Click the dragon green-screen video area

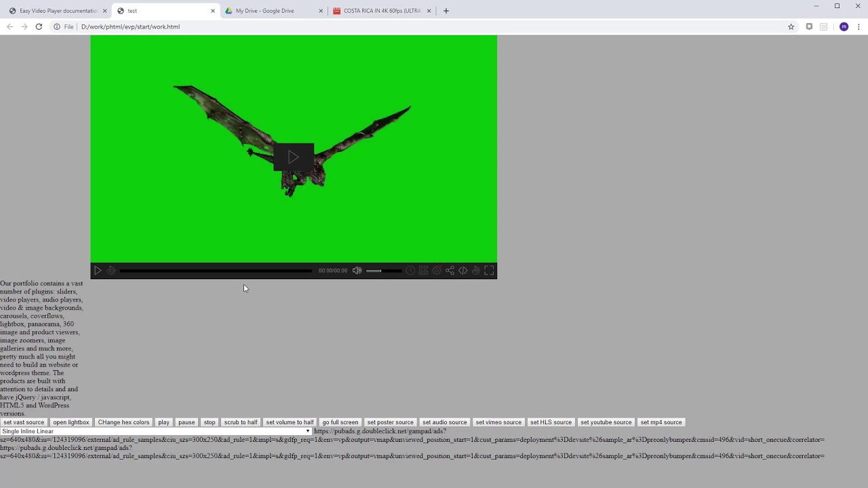pos(294,148)
